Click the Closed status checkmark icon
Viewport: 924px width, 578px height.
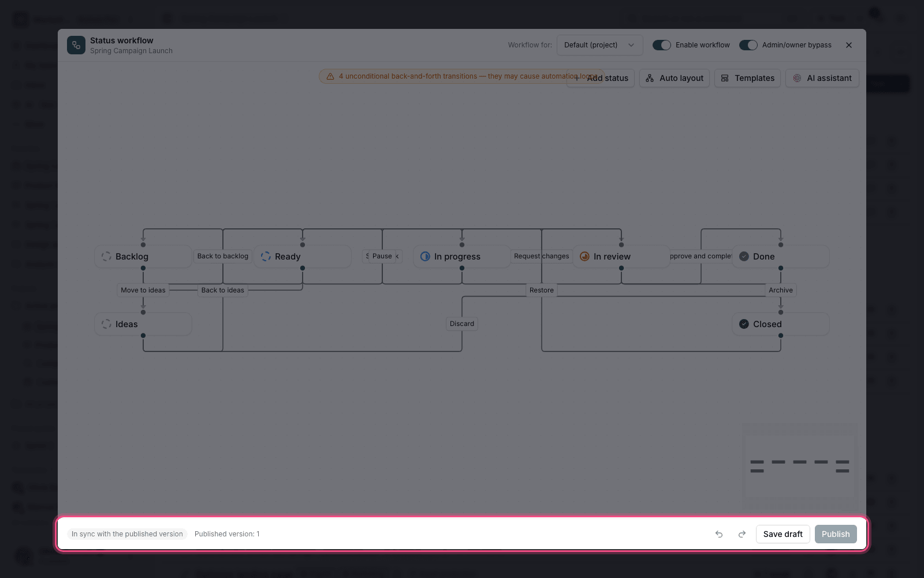pos(744,324)
